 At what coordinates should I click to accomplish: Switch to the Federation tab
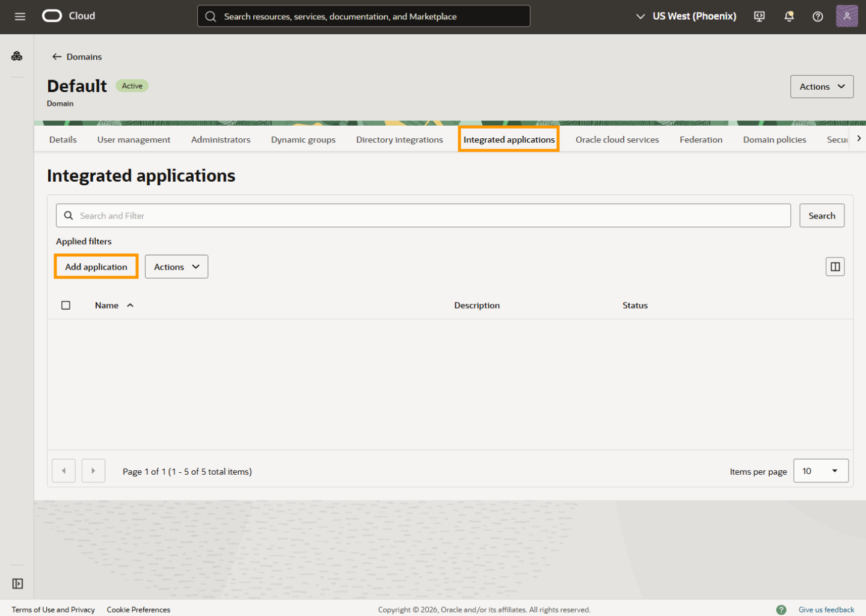(x=701, y=140)
